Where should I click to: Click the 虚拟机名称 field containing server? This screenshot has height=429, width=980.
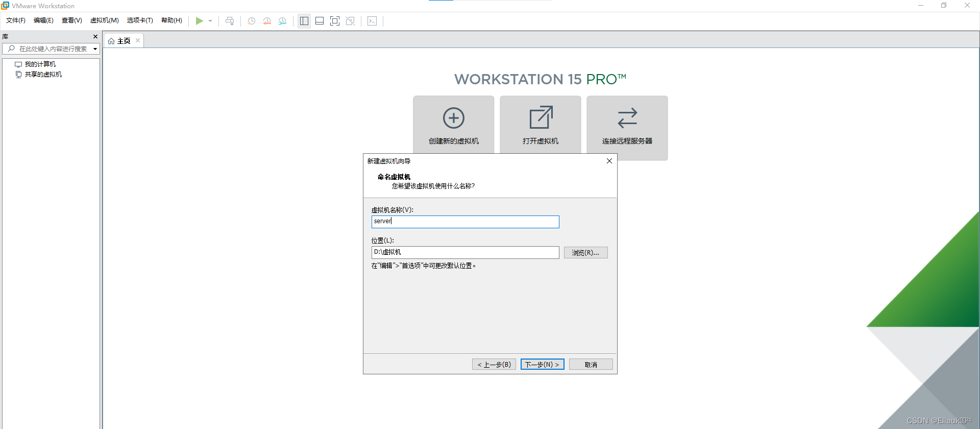(x=465, y=222)
